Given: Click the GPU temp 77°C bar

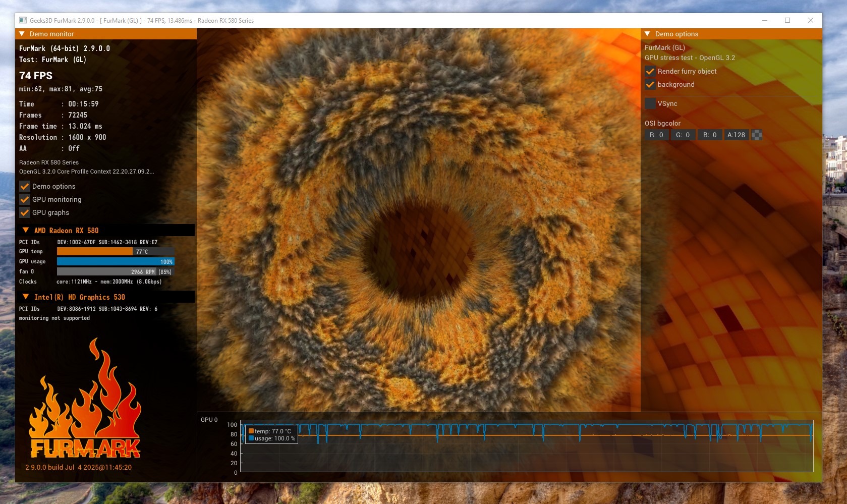Looking at the screenshot, I should coord(116,251).
